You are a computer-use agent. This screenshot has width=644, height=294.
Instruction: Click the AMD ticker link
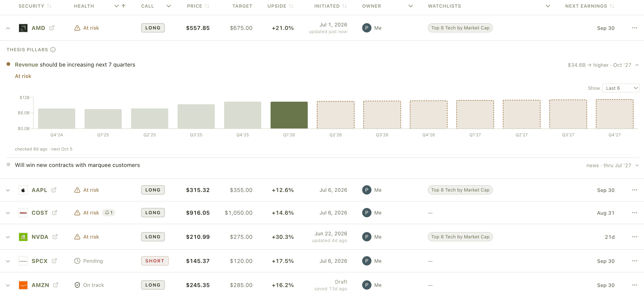38,28
